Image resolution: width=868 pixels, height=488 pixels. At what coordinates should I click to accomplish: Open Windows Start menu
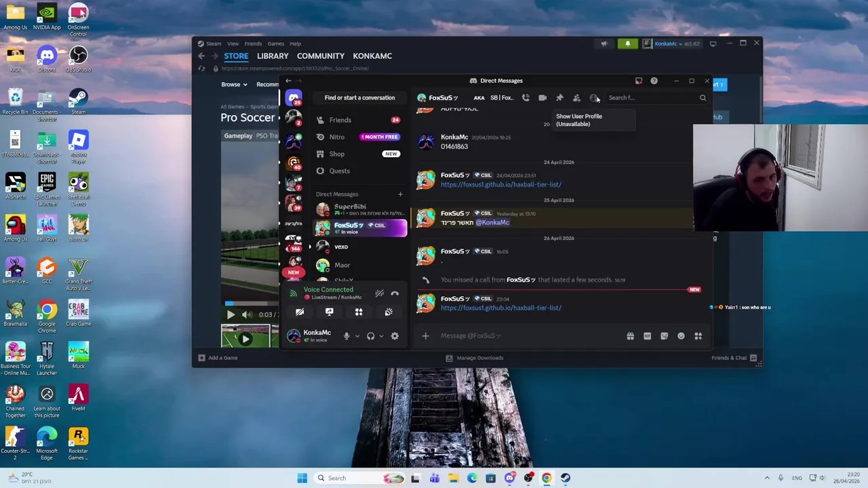302,478
